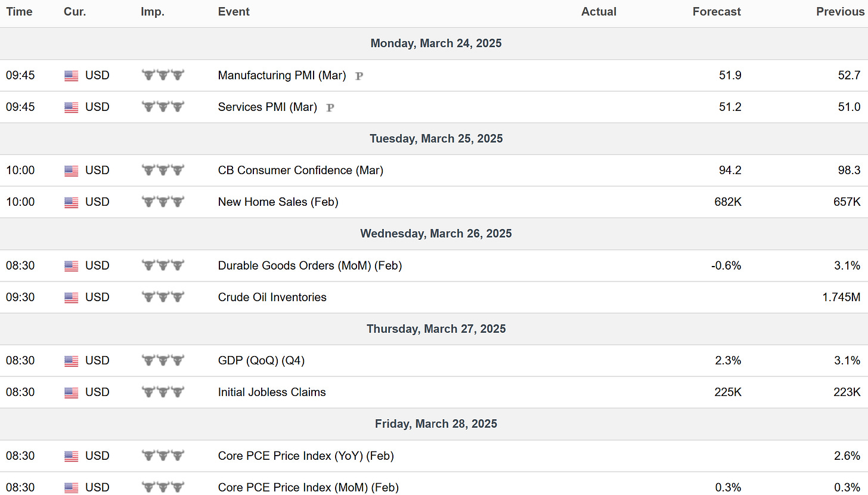The height and width of the screenshot is (495, 868).
Task: Open Crude Oil Inventories event
Action: 272,297
